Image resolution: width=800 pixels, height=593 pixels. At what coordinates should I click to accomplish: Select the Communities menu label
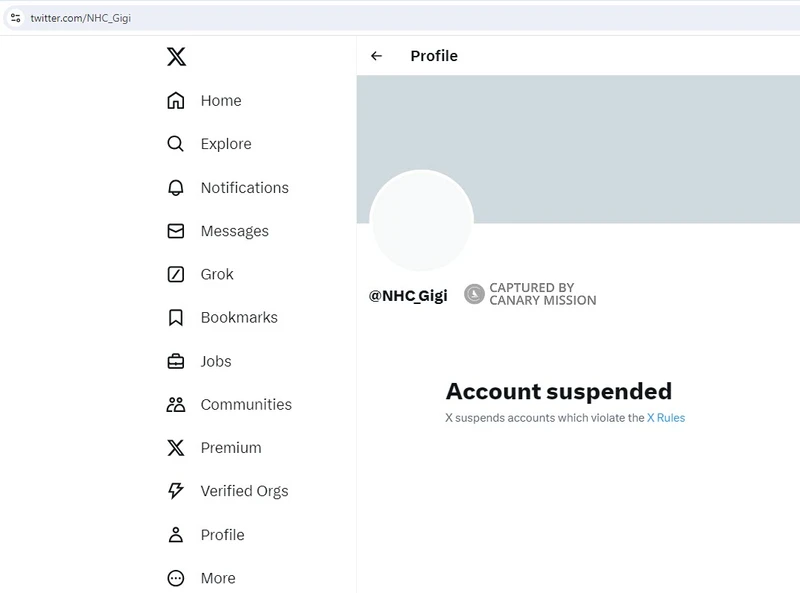(x=246, y=405)
